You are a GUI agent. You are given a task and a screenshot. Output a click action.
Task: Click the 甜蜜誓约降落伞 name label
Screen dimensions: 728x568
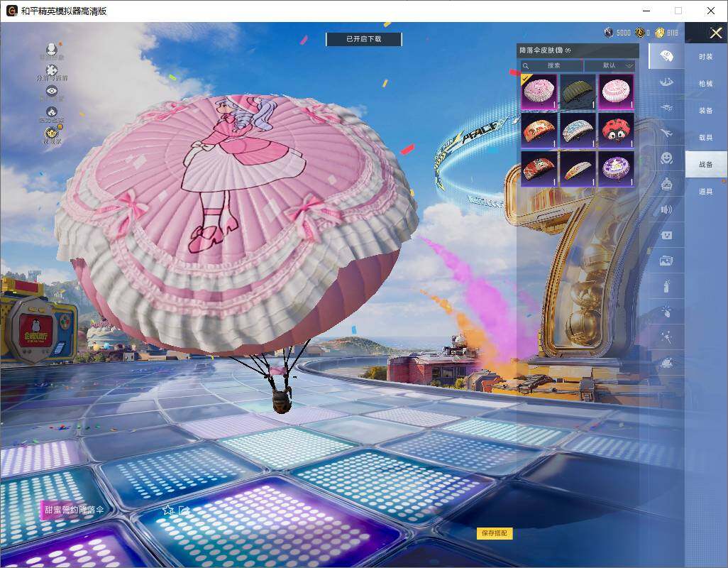[74, 510]
